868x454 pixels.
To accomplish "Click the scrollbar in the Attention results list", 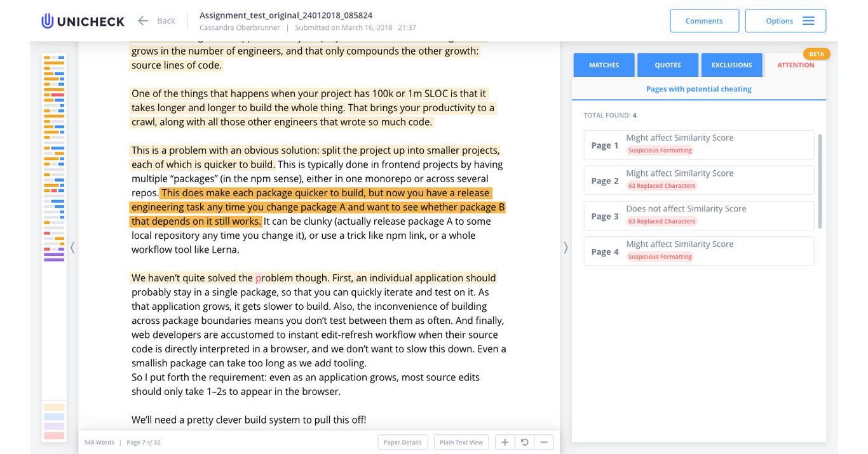I will click(x=819, y=181).
